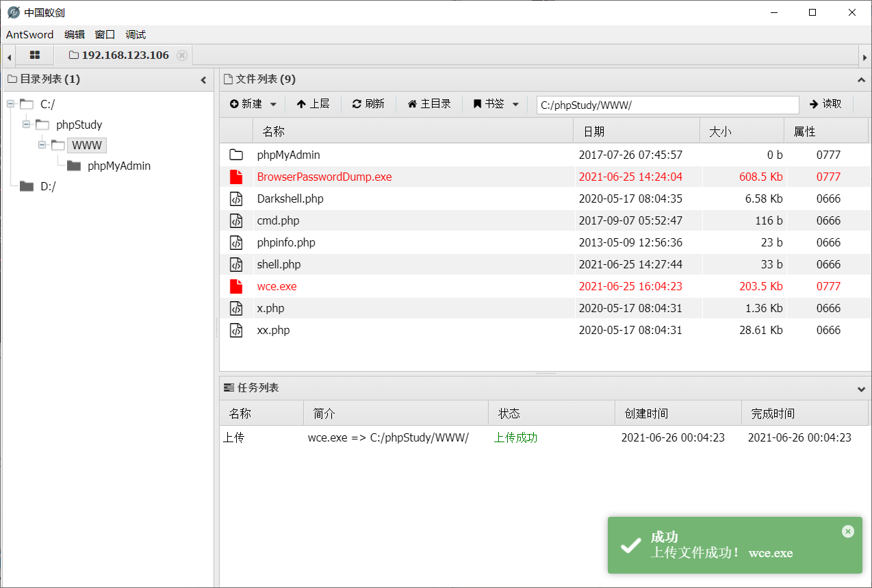Select the C:/ drive in tree

47,104
